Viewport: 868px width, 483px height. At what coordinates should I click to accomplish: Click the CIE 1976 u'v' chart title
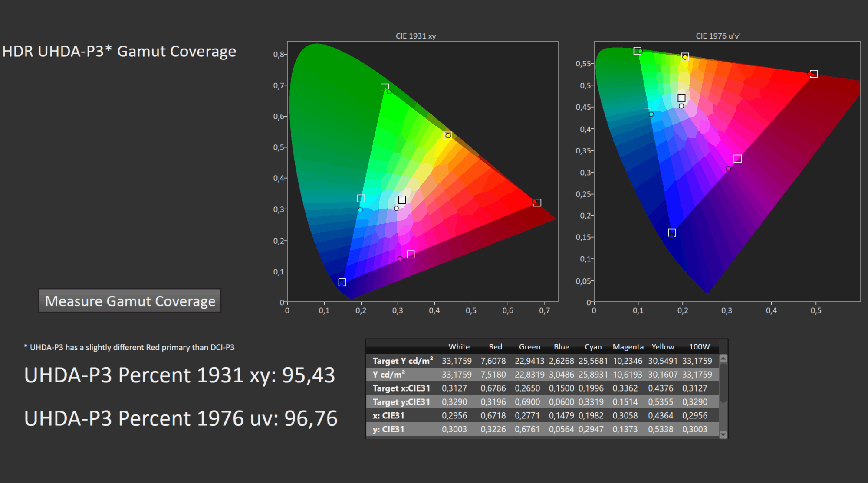pyautogui.click(x=718, y=36)
